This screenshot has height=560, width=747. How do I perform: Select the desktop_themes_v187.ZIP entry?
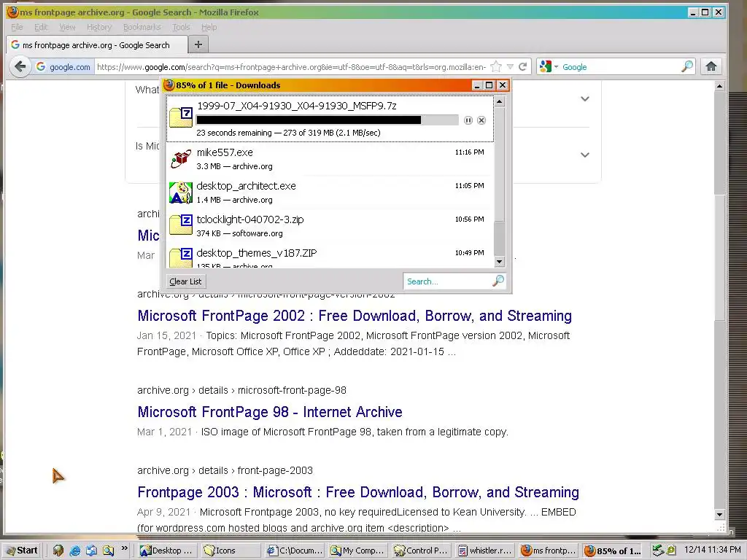[330, 256]
